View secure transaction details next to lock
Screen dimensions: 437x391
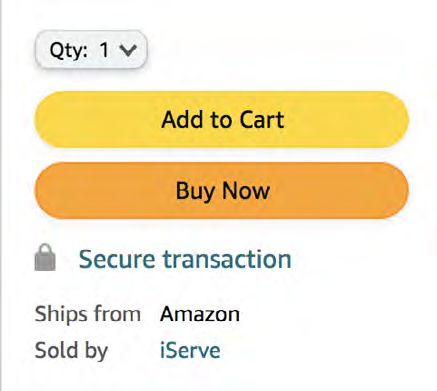[185, 259]
